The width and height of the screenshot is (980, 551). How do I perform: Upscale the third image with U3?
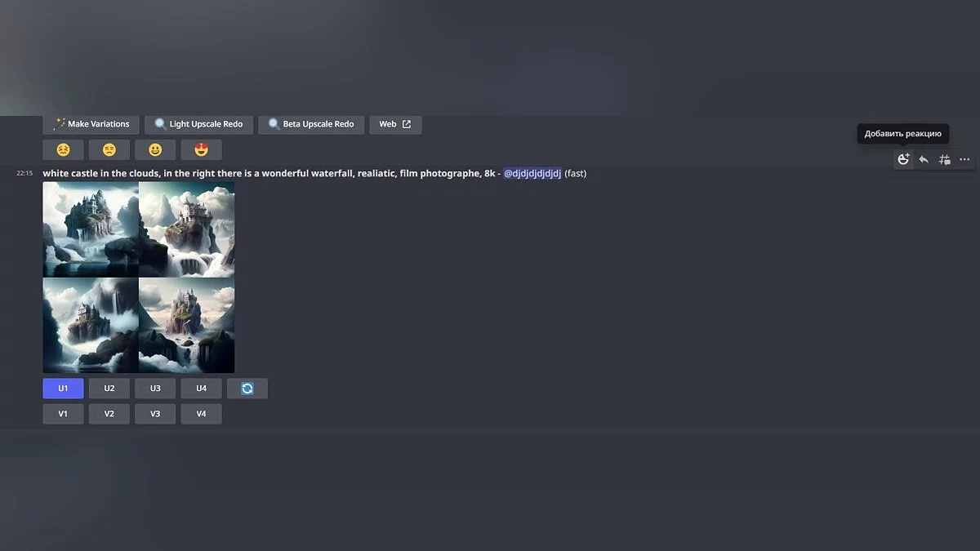155,389
